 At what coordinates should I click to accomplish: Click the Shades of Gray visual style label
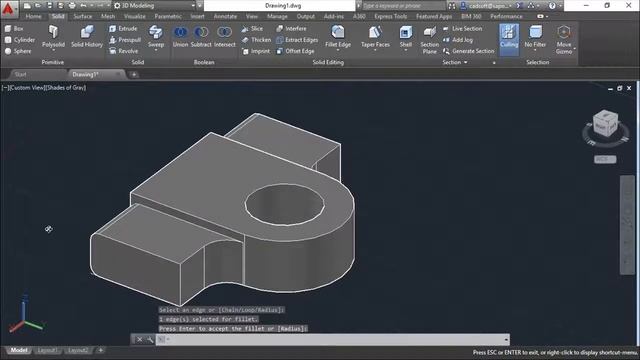(x=65, y=88)
